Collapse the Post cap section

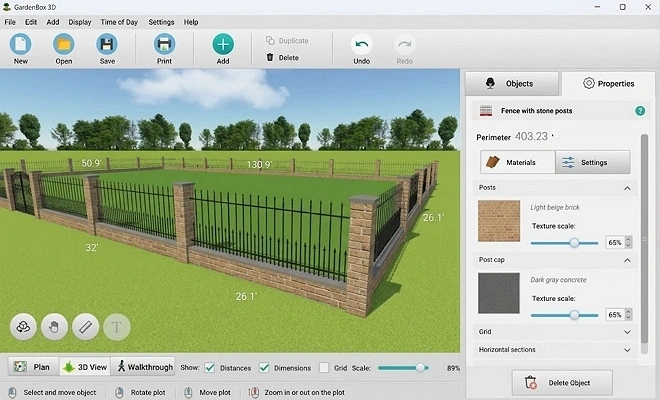(627, 260)
